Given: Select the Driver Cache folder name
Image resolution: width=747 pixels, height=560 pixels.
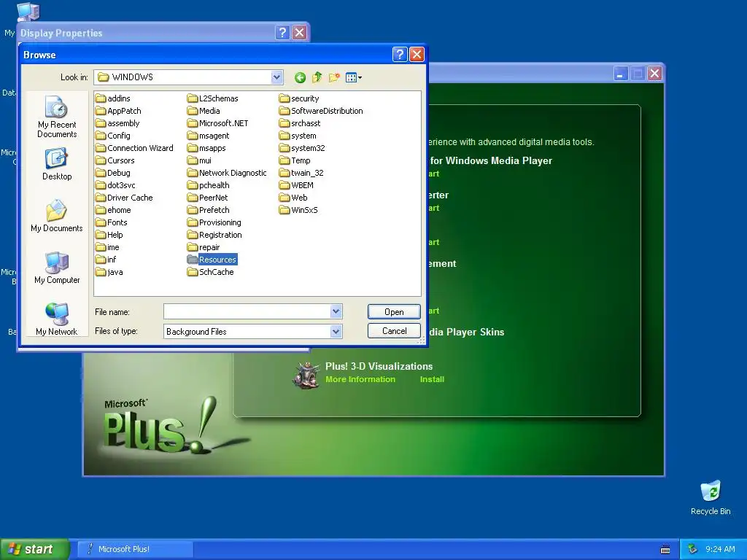Looking at the screenshot, I should (130, 198).
